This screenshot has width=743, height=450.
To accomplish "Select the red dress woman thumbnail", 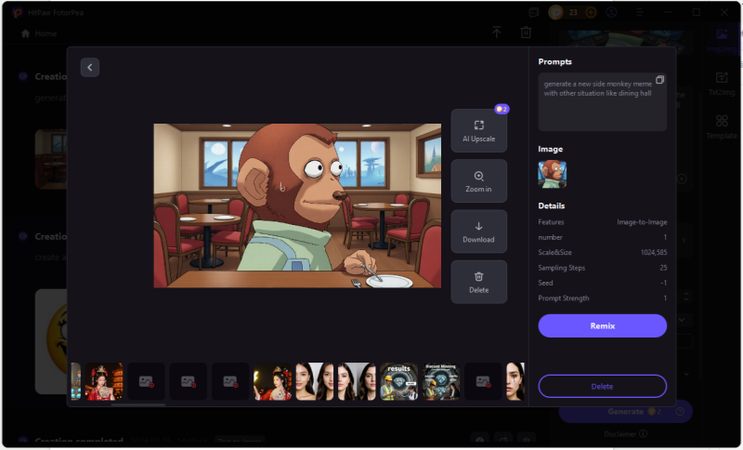I will (x=104, y=382).
